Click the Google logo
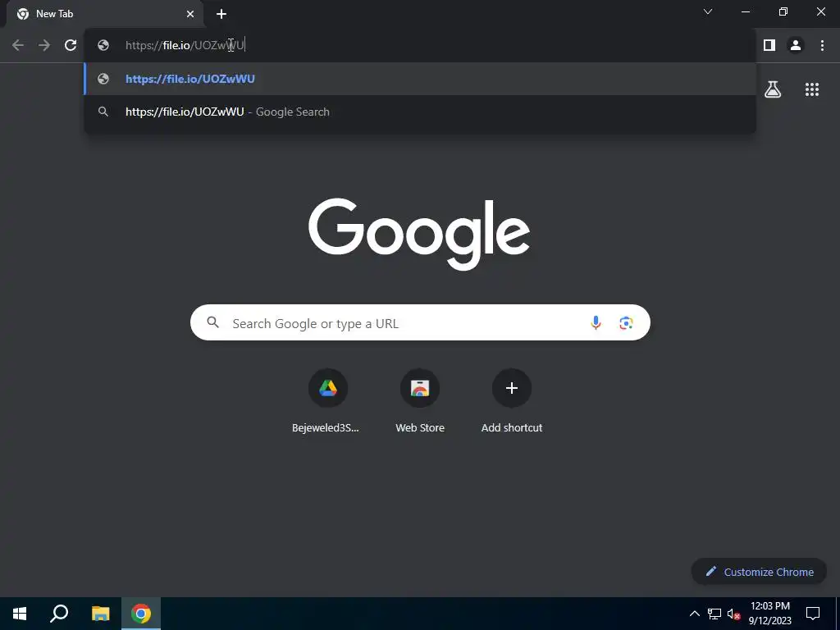 tap(419, 234)
